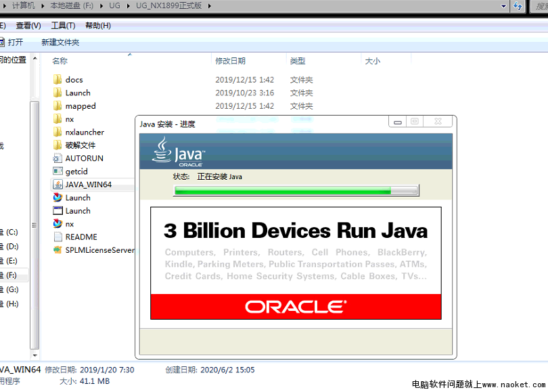Click the Java Oracle logo in installer header

(179, 152)
